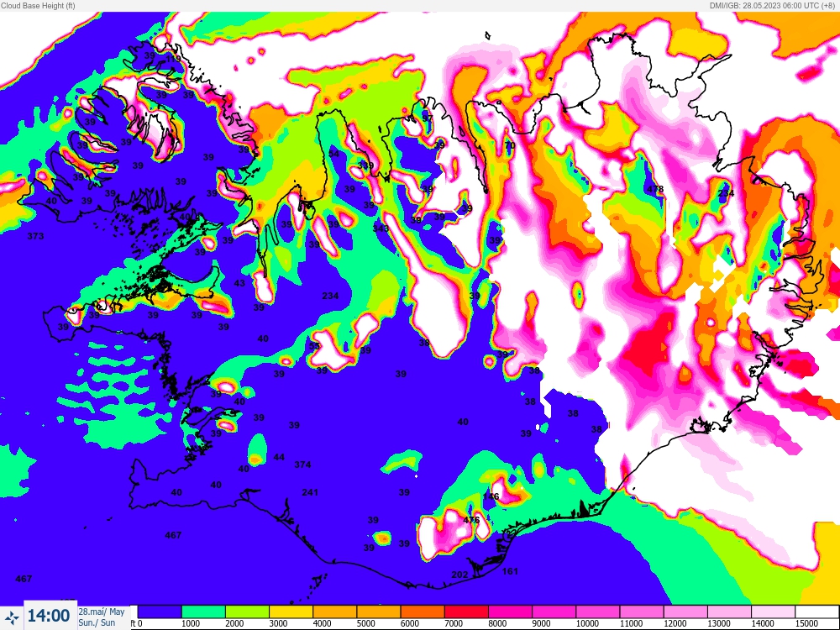Click the 'Cloud Base Height (ft)' title

coord(38,6)
